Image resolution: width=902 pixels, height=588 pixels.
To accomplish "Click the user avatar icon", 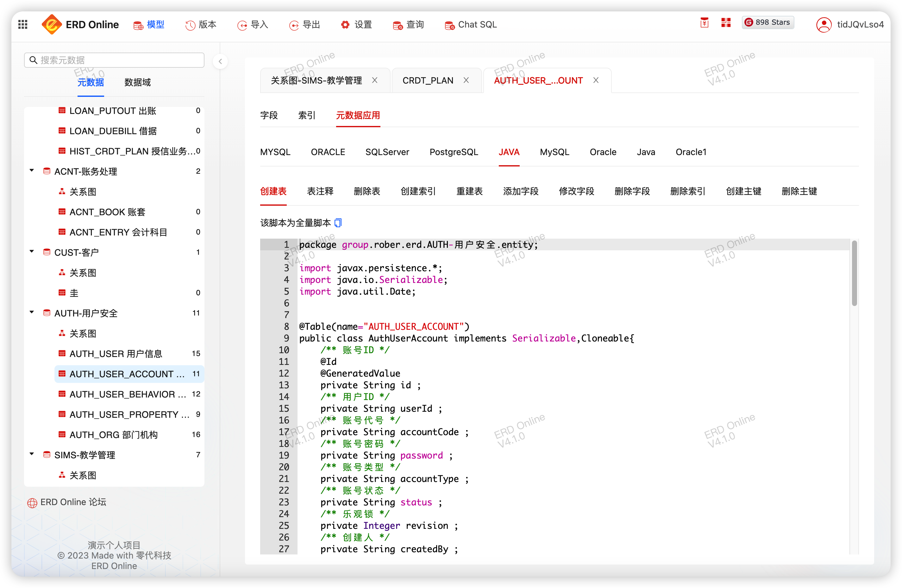I will [823, 25].
